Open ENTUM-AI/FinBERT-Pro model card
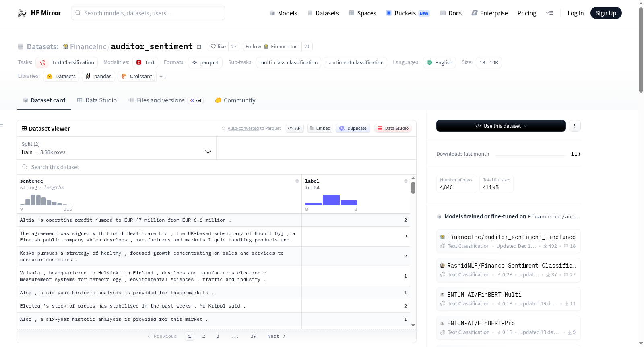Screen dimensions: 644x347 (x=508, y=328)
